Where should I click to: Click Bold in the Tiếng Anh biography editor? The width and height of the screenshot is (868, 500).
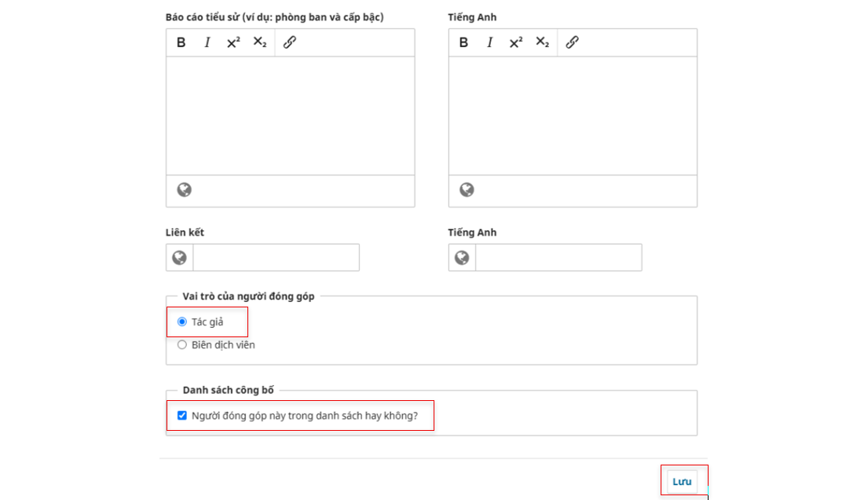pyautogui.click(x=463, y=42)
